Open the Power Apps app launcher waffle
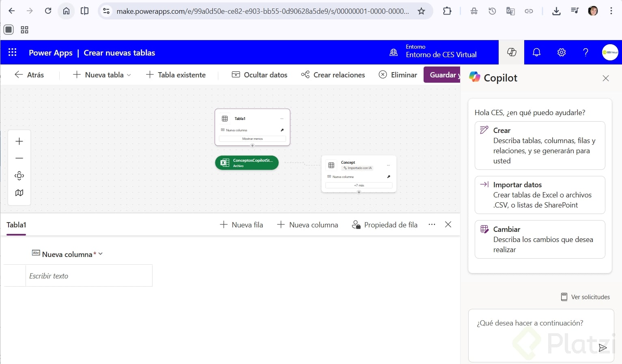Image resolution: width=622 pixels, height=364 pixels. pyautogui.click(x=13, y=52)
